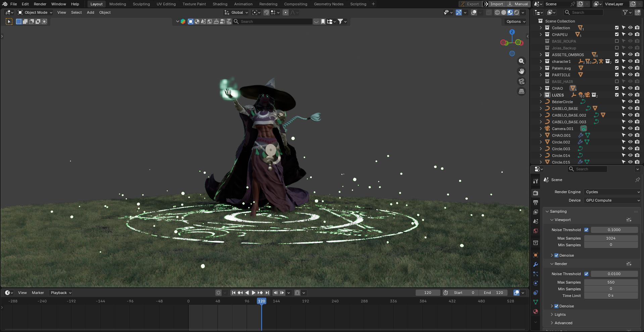Hide the PARTICLE collection in the viewport
The height and width of the screenshot is (332, 644).
630,75
